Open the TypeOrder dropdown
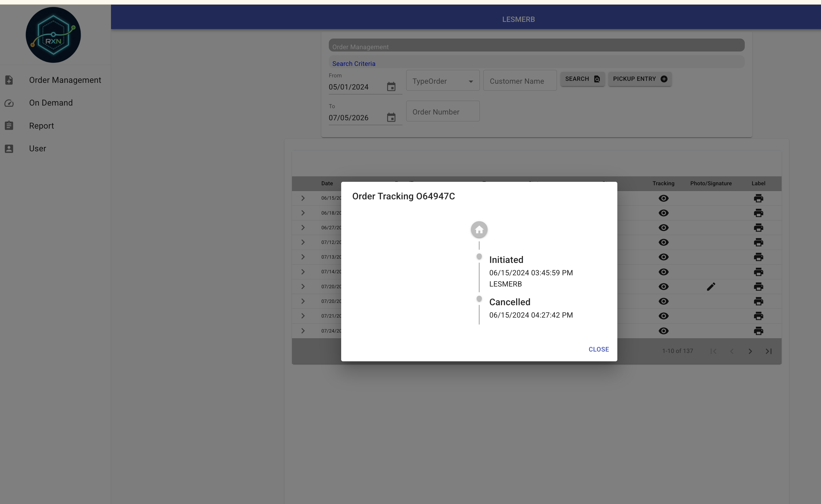The height and width of the screenshot is (504, 821). pyautogui.click(x=443, y=80)
